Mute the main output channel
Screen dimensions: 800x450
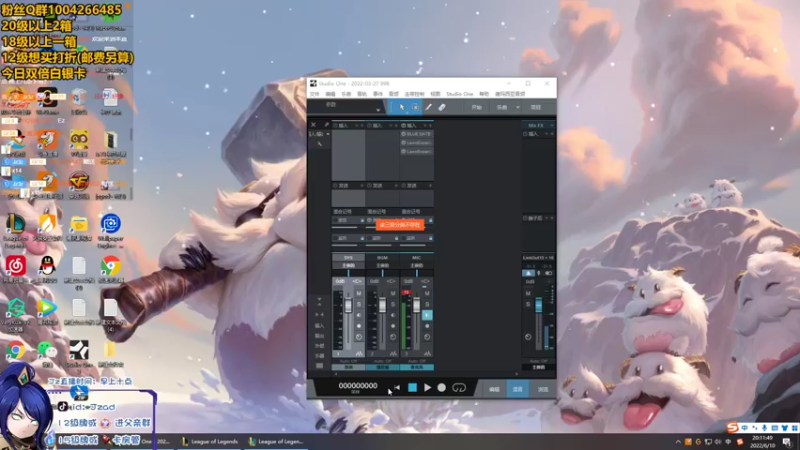[528, 293]
